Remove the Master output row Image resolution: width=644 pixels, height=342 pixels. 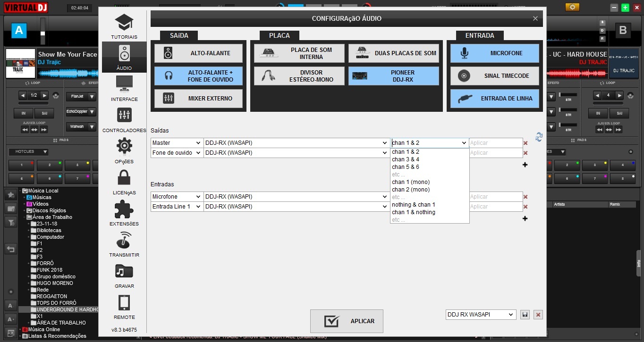click(x=525, y=143)
